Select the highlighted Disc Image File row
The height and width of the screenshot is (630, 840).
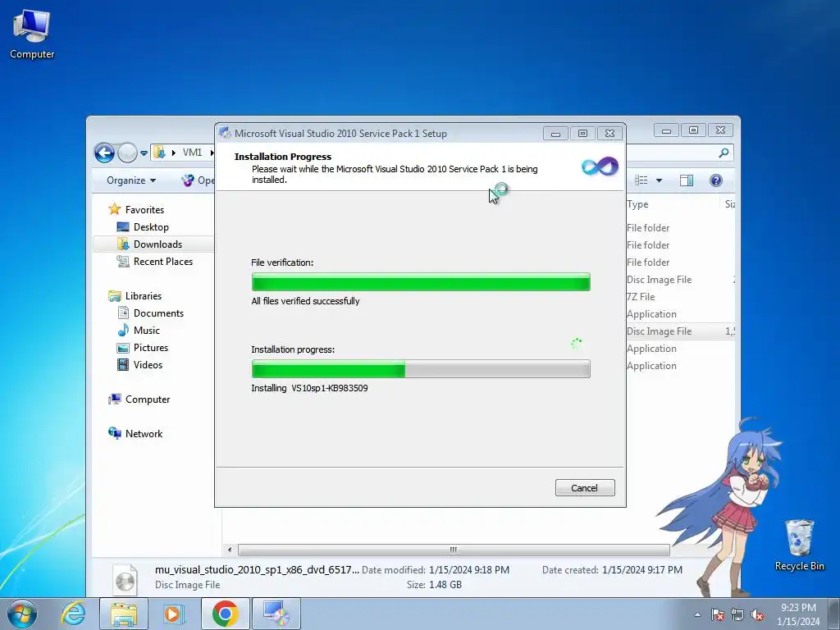(x=679, y=331)
